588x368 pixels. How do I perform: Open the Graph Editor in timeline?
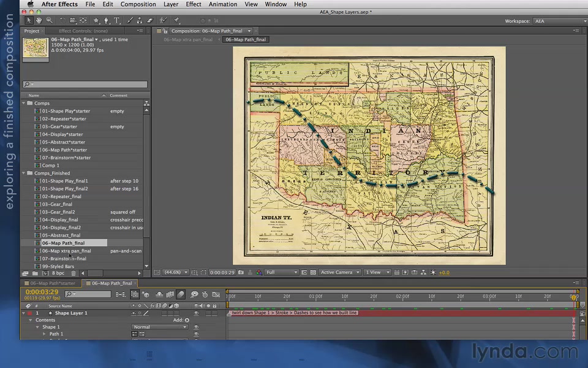(x=216, y=294)
